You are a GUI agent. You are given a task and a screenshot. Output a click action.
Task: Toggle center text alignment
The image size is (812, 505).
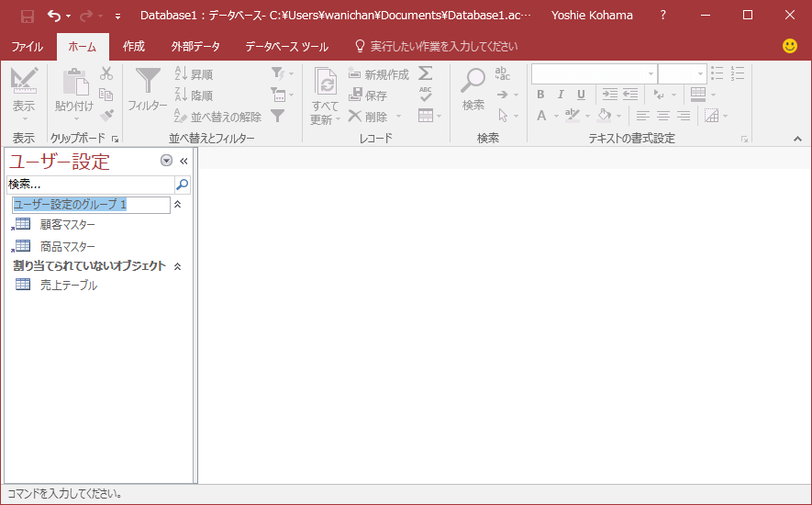coord(663,115)
